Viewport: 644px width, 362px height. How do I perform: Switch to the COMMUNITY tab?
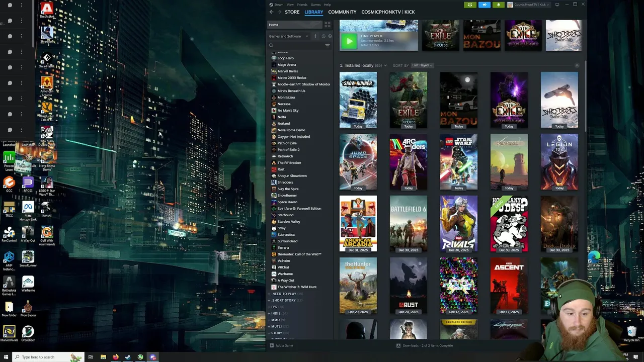pyautogui.click(x=342, y=12)
